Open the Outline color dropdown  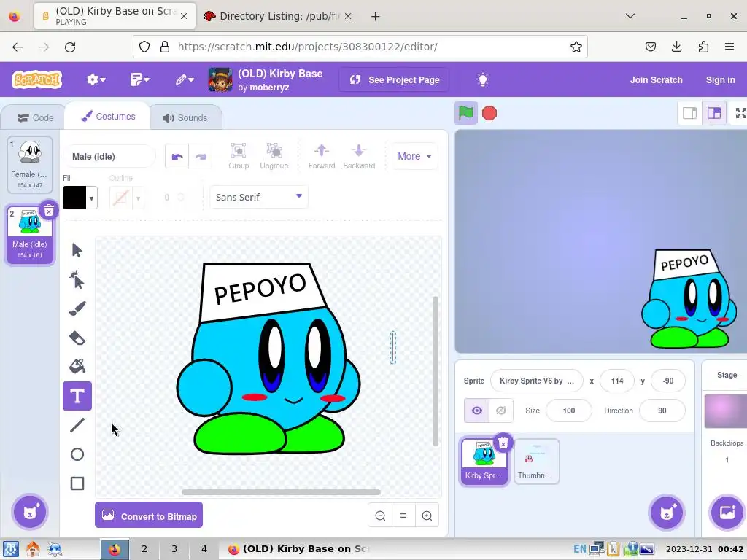coord(138,198)
